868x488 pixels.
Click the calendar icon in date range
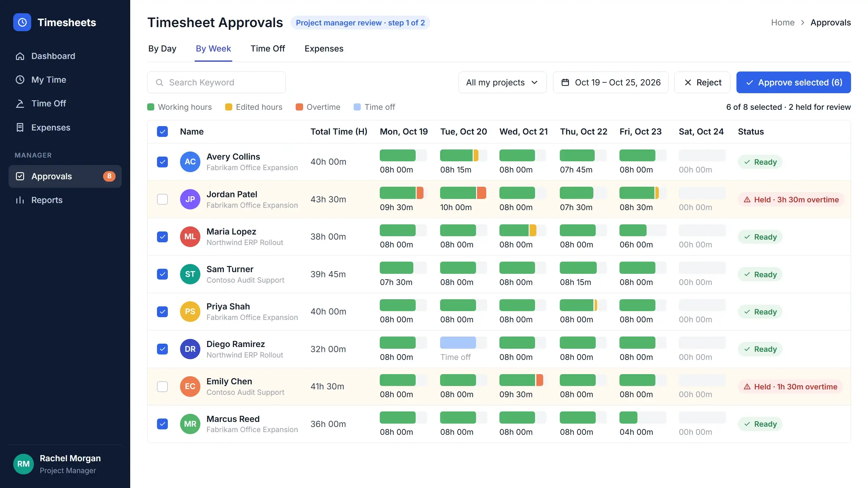565,82
